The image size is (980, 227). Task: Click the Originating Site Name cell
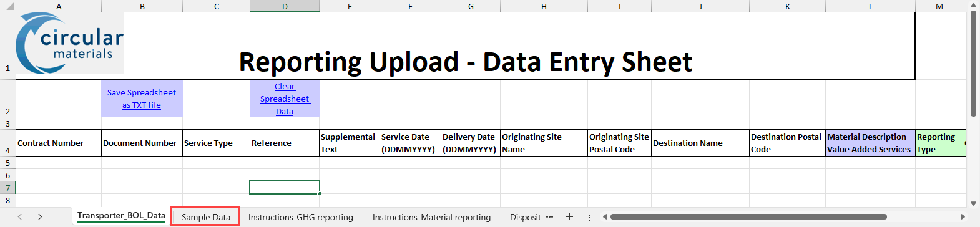(544, 143)
